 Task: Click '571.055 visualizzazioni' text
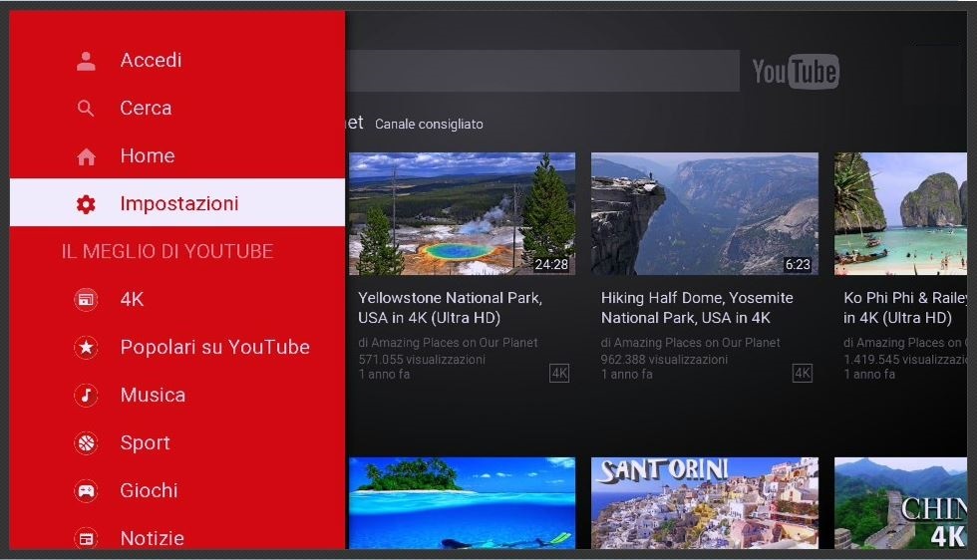[422, 360]
